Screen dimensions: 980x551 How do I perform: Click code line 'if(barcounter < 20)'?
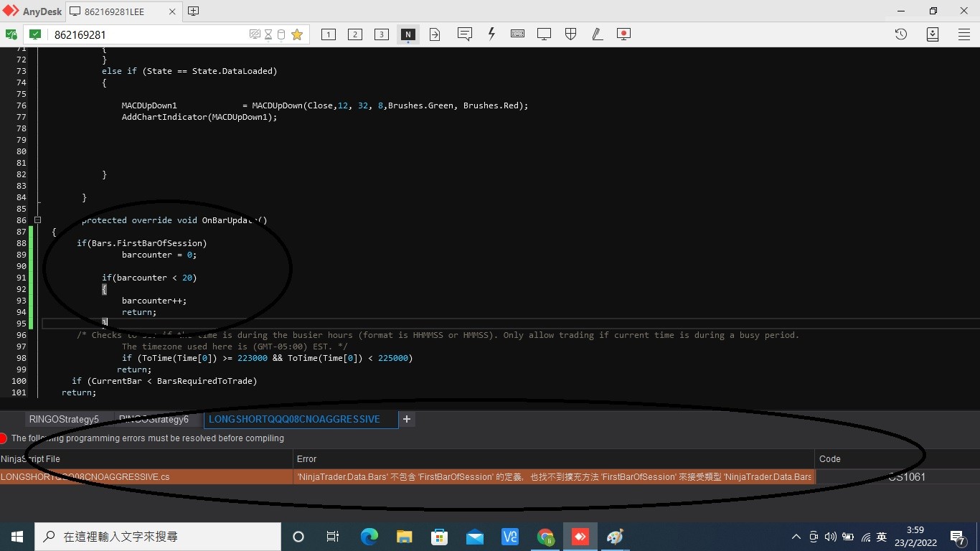click(149, 278)
